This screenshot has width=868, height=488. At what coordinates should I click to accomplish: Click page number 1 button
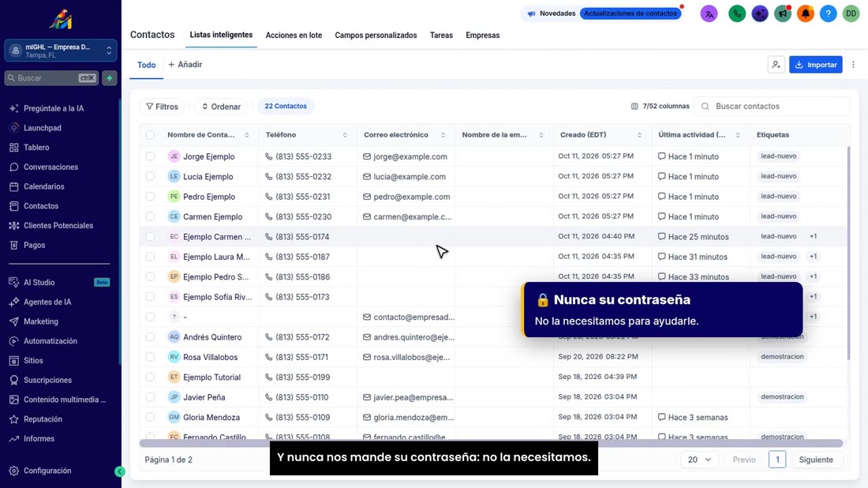coord(777,460)
